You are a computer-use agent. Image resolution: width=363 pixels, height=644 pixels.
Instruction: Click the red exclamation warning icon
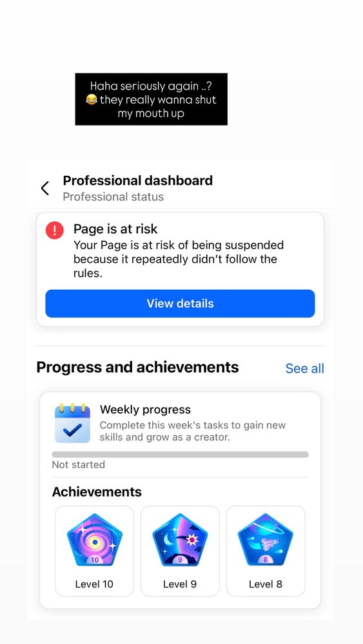pos(55,230)
